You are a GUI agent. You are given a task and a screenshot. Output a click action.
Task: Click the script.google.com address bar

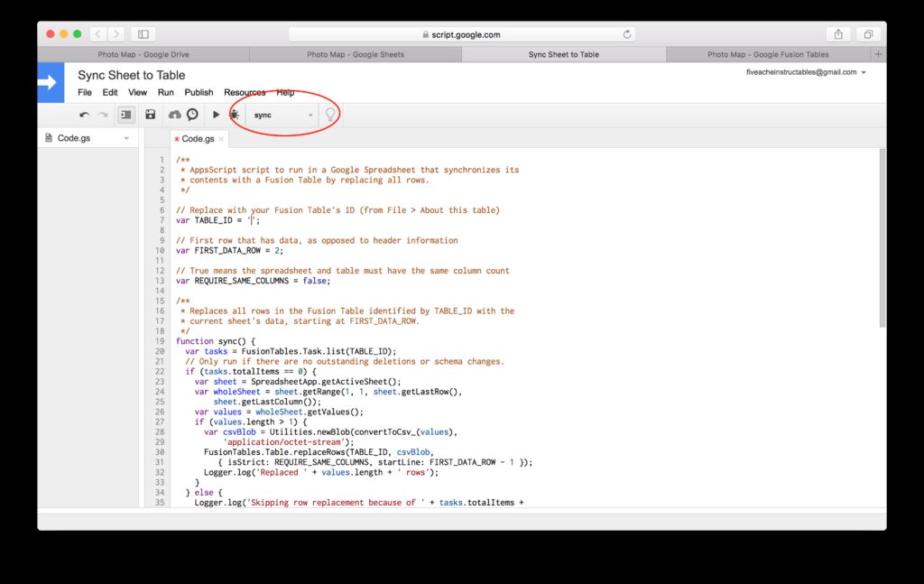pos(461,34)
